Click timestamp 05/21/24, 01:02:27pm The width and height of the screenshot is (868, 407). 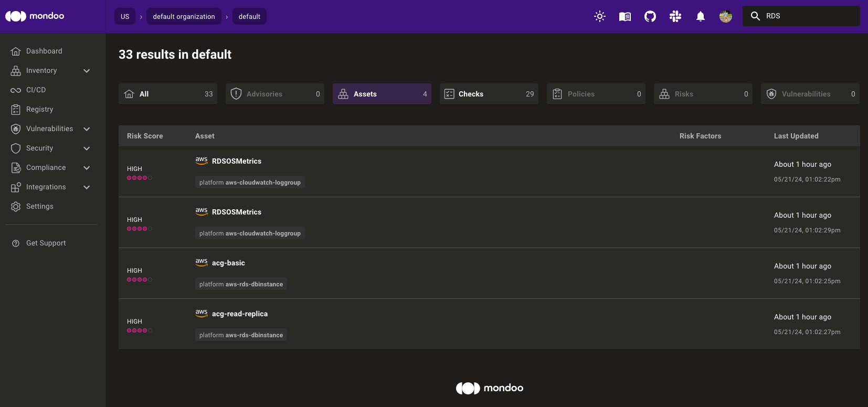(807, 332)
